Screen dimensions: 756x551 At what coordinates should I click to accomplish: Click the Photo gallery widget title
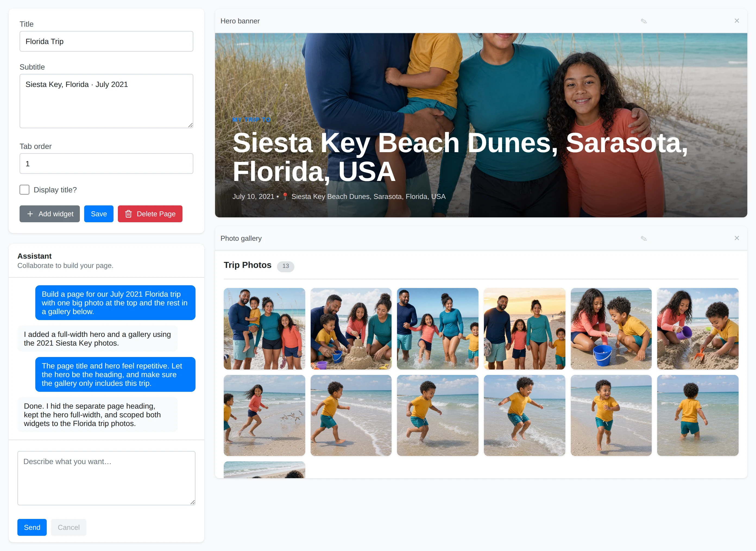pos(241,238)
